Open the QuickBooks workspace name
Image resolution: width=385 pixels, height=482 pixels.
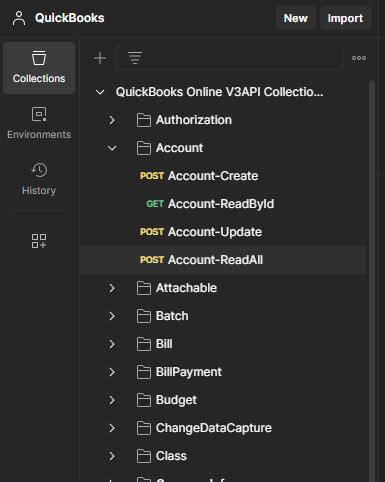(x=69, y=18)
